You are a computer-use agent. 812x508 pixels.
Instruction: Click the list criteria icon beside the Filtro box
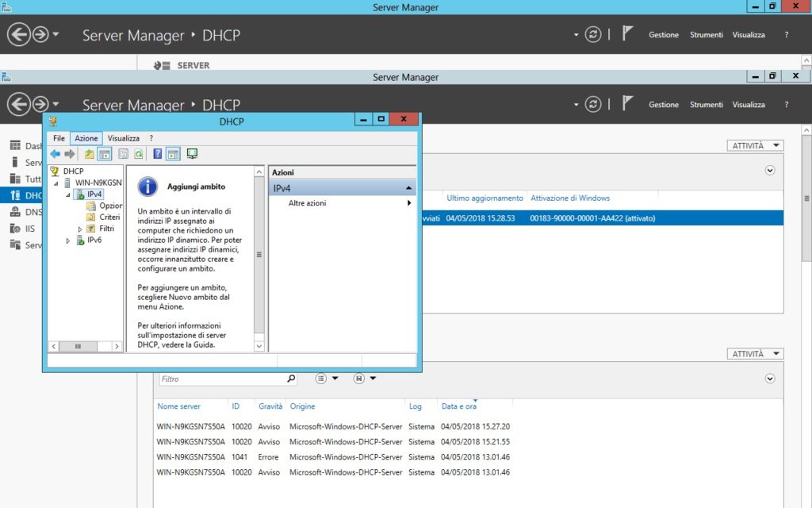pos(321,379)
